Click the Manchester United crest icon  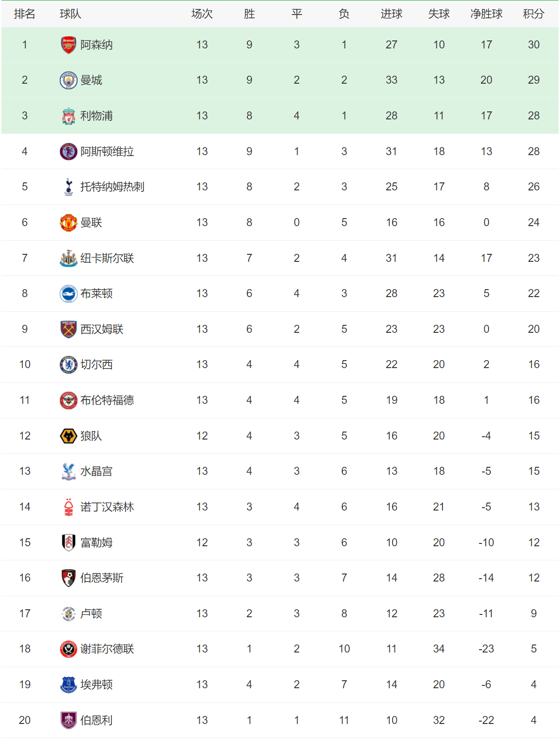[x=69, y=223]
